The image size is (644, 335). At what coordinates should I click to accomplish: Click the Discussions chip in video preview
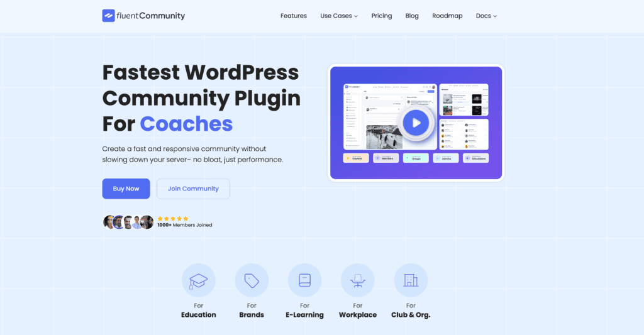click(x=475, y=158)
